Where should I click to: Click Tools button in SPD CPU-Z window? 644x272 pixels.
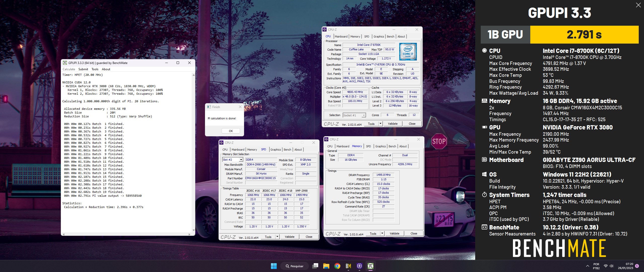tap(268, 237)
